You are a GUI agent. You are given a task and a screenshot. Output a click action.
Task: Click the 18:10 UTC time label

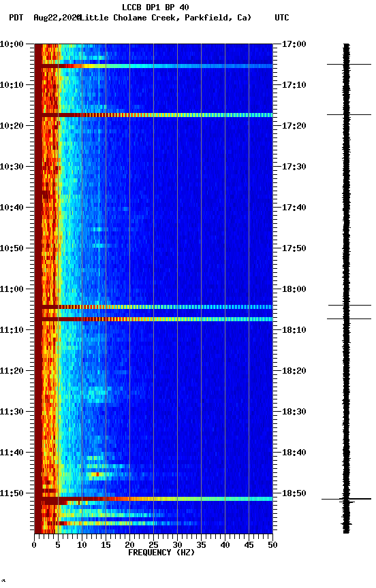tap(294, 330)
